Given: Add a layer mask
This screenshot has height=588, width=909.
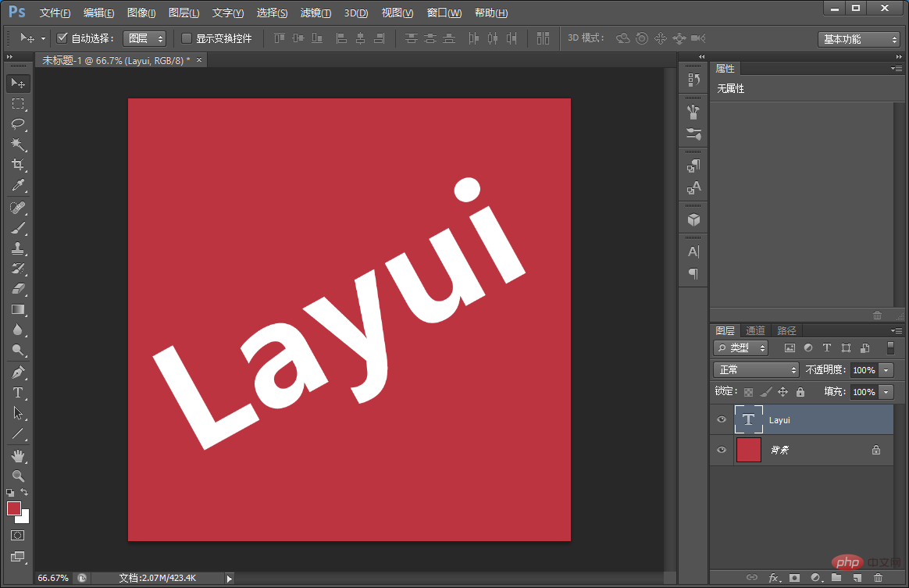Looking at the screenshot, I should pos(794,578).
